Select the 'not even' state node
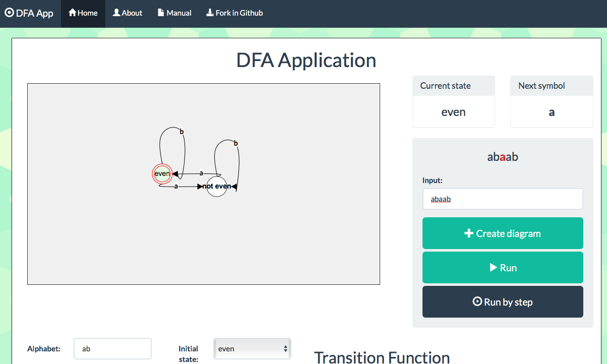The height and width of the screenshot is (364, 607). coord(217,187)
